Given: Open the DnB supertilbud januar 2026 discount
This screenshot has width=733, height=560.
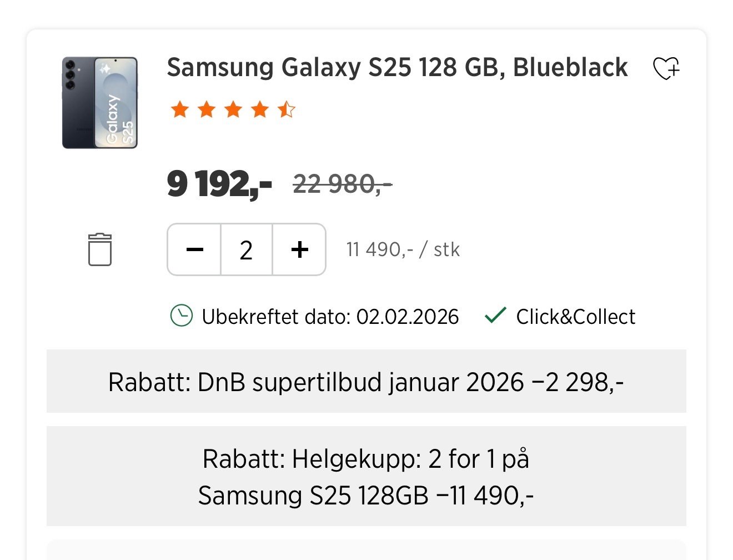Looking at the screenshot, I should click(x=366, y=382).
